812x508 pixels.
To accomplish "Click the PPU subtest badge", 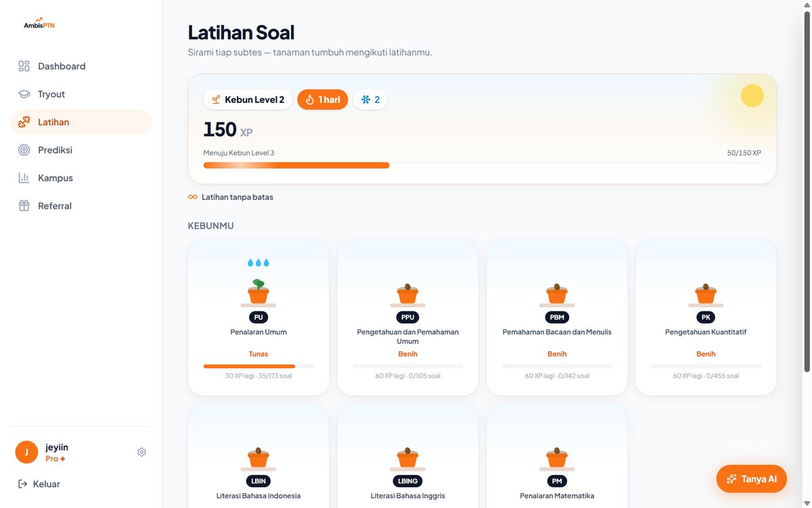I will tap(408, 317).
